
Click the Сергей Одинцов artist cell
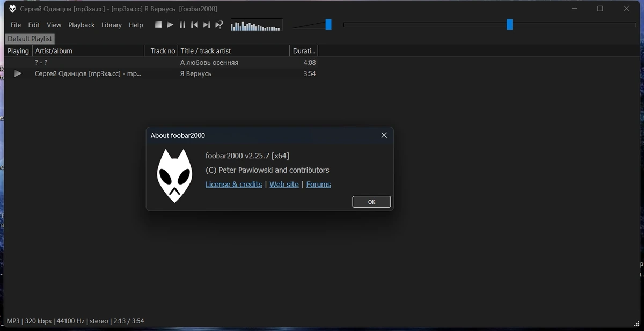coord(88,74)
